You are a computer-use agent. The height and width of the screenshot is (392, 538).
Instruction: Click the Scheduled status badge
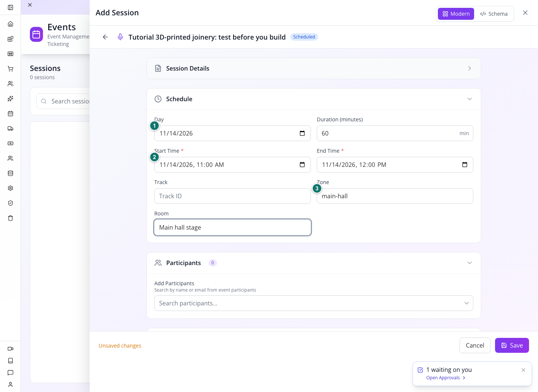304,37
